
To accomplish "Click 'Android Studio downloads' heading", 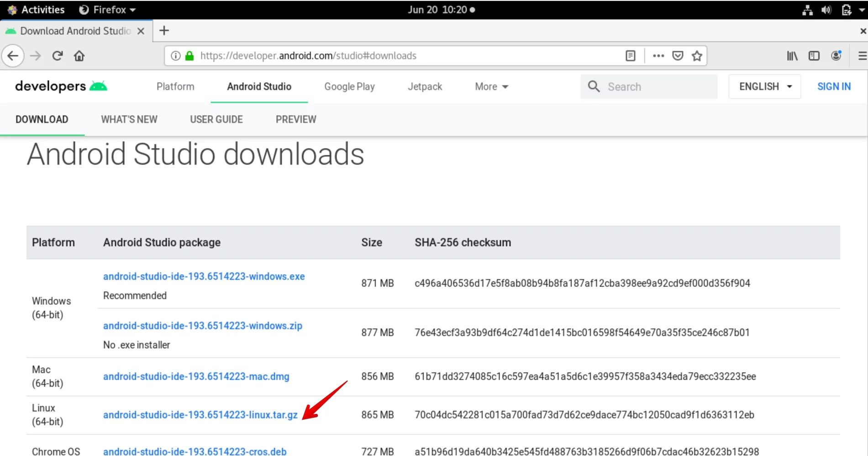I will pos(195,154).
